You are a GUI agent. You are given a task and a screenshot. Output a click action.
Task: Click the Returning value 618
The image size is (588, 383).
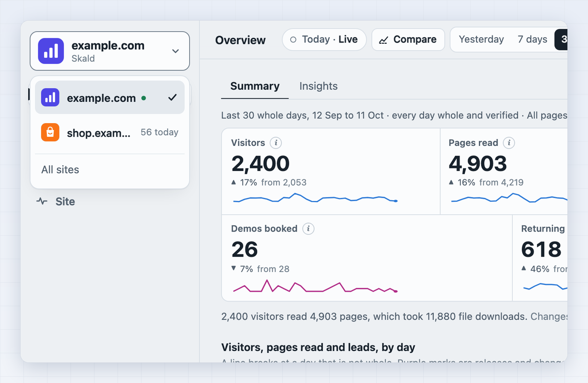coord(541,250)
